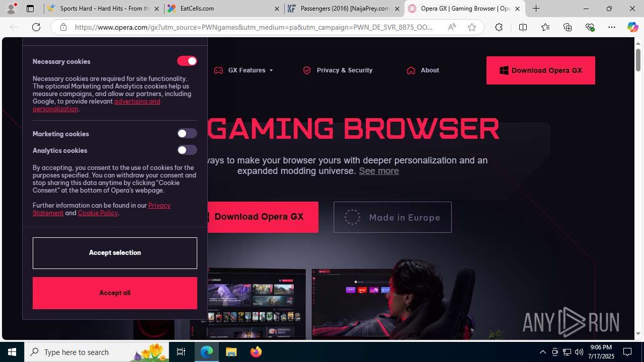The width and height of the screenshot is (644, 362).
Task: Open Microsoft Edge from the taskbar
Action: [207, 352]
